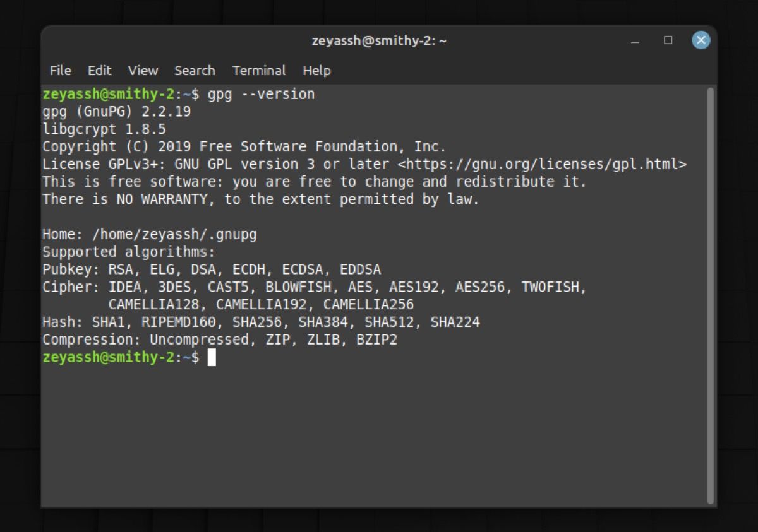Click TWOFISH in the Cipher list
The height and width of the screenshot is (532, 758).
point(550,288)
